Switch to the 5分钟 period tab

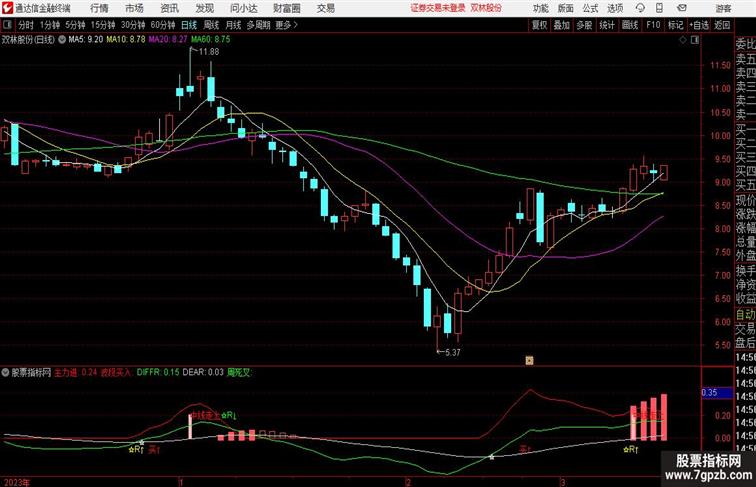click(x=75, y=25)
